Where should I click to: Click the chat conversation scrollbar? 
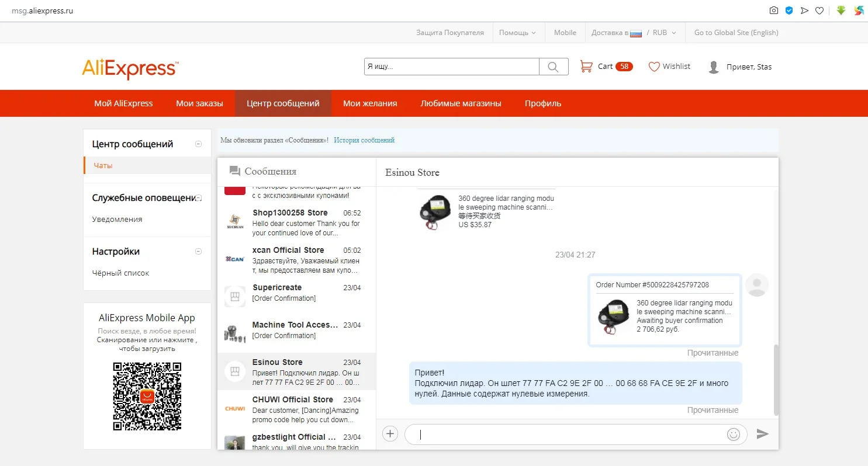776,380
